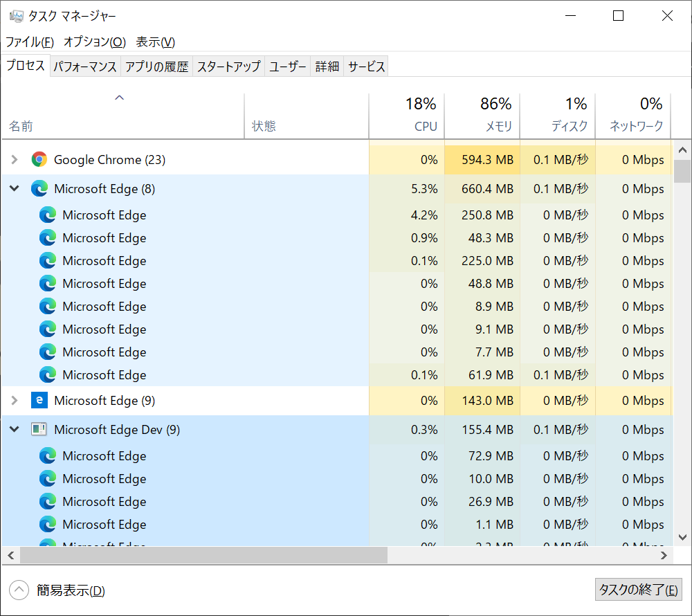Switch to the パフォーマンス tab

pyautogui.click(x=85, y=66)
